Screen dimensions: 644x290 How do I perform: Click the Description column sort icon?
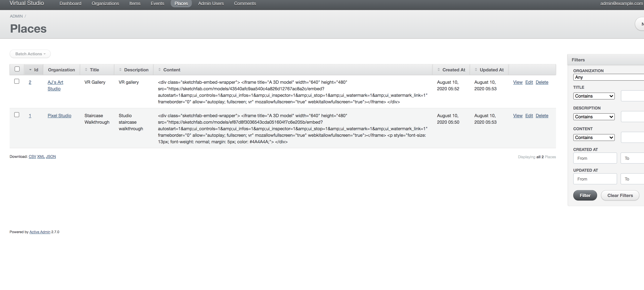coord(120,70)
